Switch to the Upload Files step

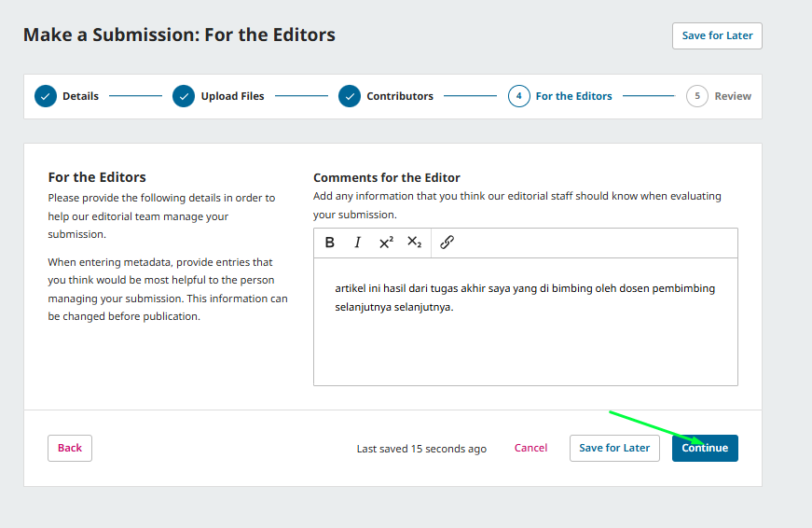(232, 96)
